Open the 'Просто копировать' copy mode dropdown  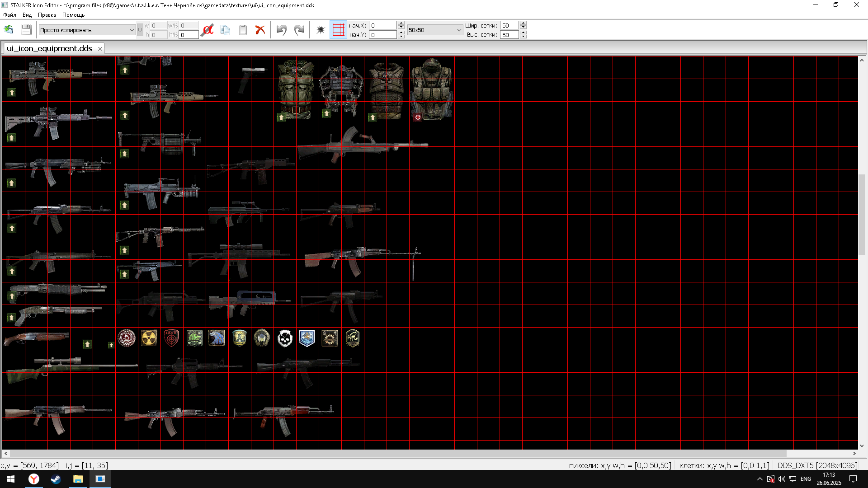tap(87, 30)
